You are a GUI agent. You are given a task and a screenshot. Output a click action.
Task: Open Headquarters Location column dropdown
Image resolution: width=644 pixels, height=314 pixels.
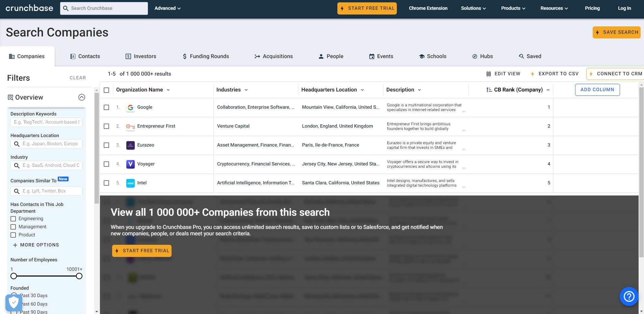(x=362, y=90)
